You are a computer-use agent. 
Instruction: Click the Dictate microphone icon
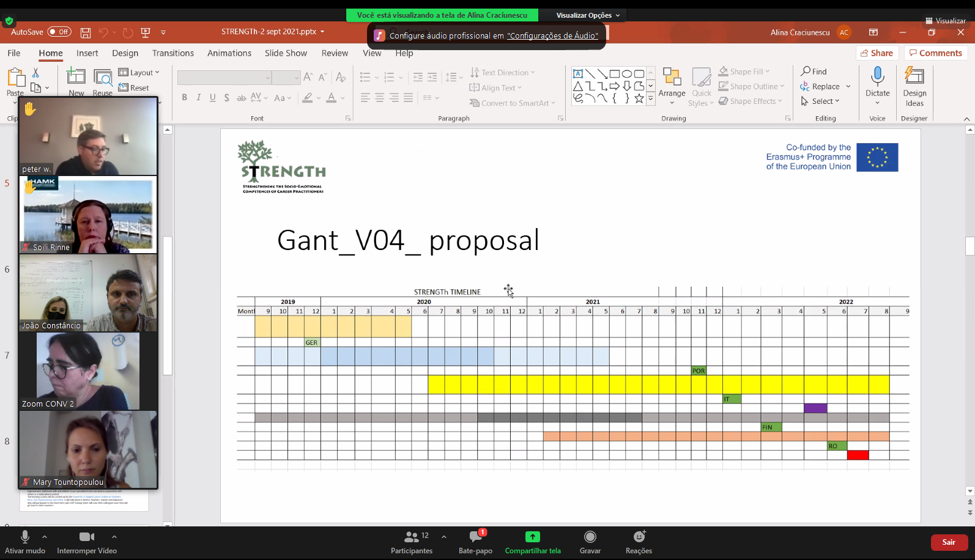(877, 77)
